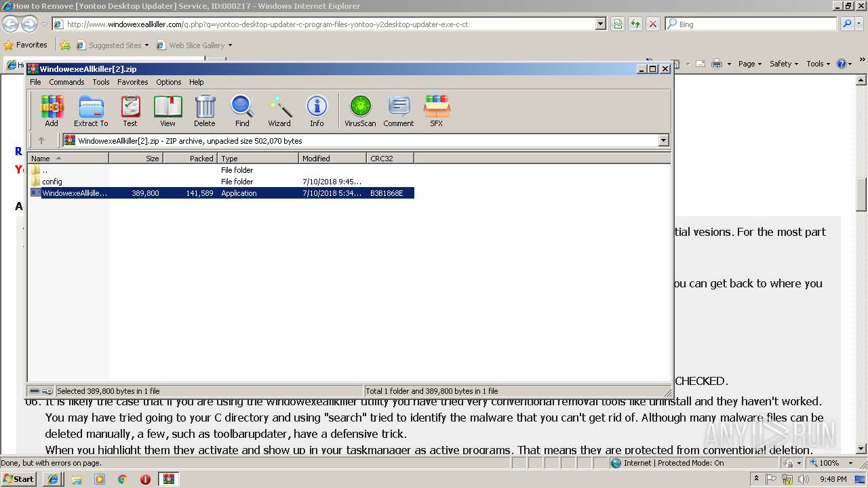Screen dimensions: 868x488
Task: Click the View file toolbar icon
Action: click(x=167, y=110)
